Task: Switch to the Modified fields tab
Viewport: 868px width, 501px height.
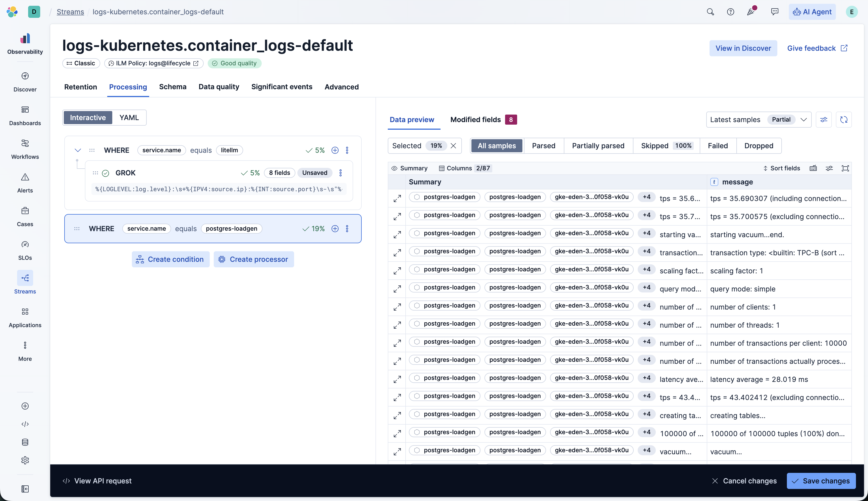Action: 483,119
